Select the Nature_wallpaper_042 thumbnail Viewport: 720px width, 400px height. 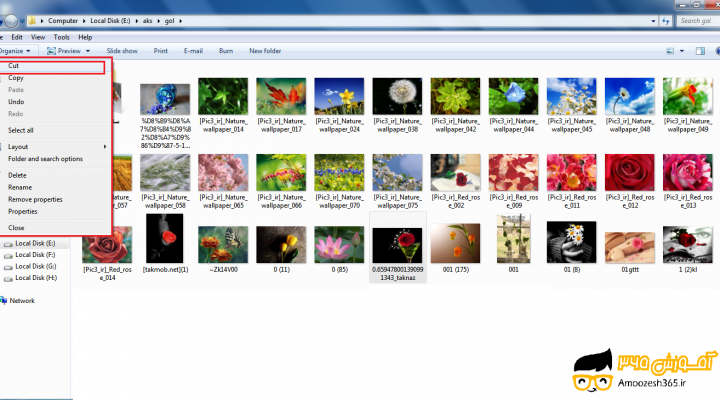tap(456, 96)
